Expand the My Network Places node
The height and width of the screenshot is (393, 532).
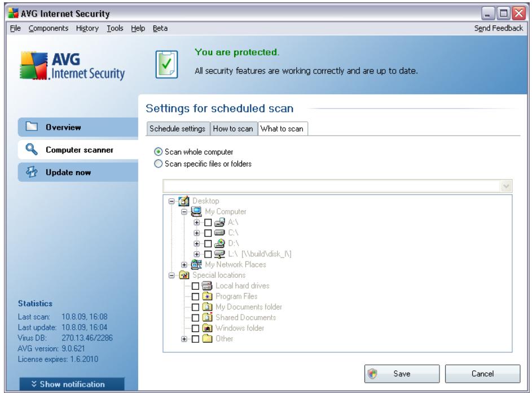(184, 265)
